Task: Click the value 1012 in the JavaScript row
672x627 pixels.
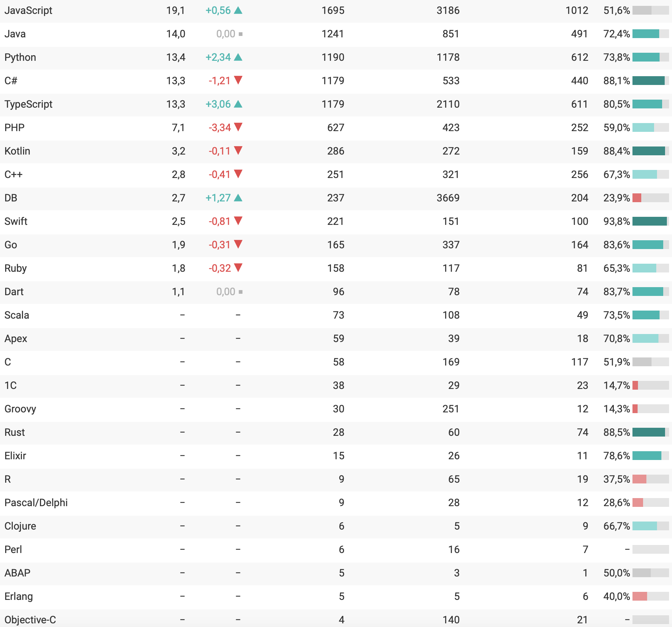Action: (577, 10)
